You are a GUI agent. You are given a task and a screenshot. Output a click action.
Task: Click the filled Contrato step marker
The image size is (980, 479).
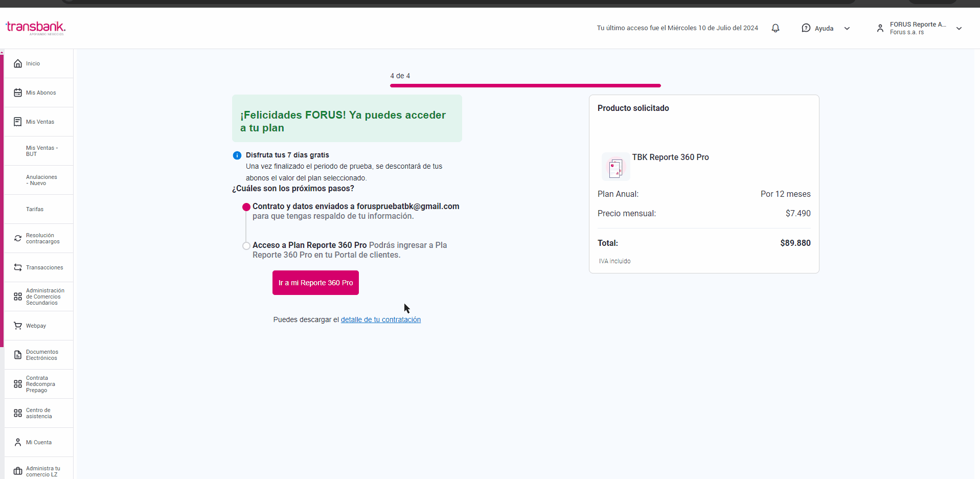click(x=246, y=207)
